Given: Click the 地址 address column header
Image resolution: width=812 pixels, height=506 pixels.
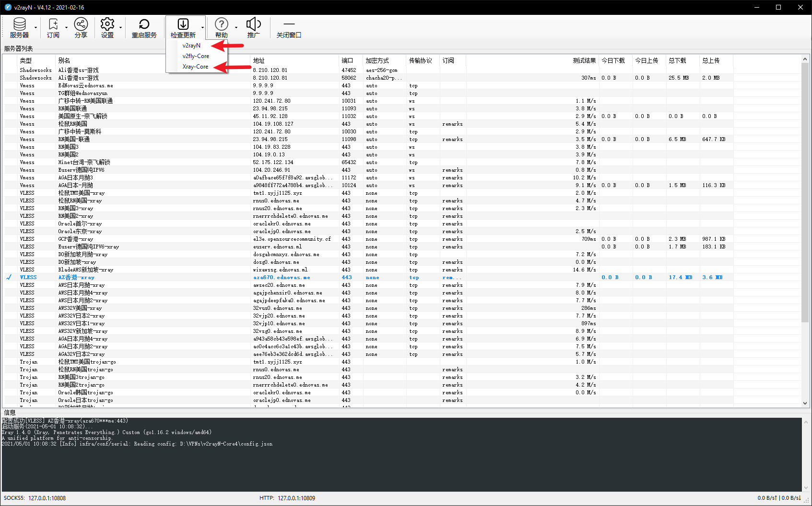Looking at the screenshot, I should tap(259, 60).
